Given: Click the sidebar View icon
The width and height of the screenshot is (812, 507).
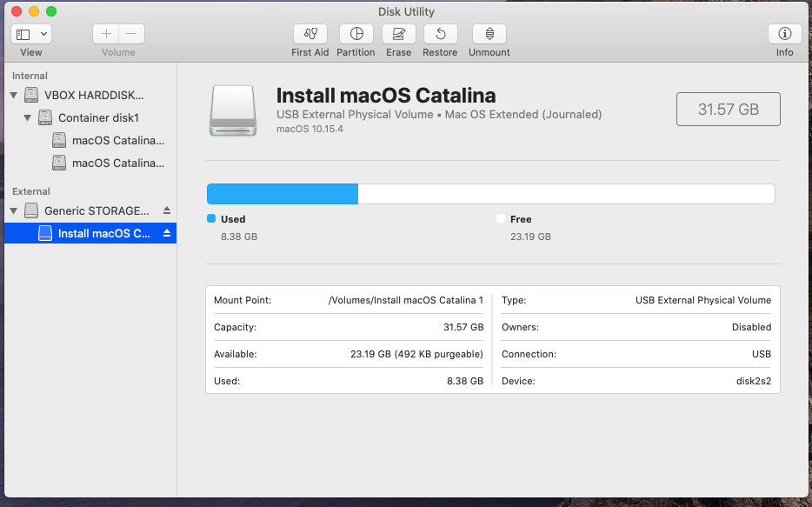Looking at the screenshot, I should (23, 35).
